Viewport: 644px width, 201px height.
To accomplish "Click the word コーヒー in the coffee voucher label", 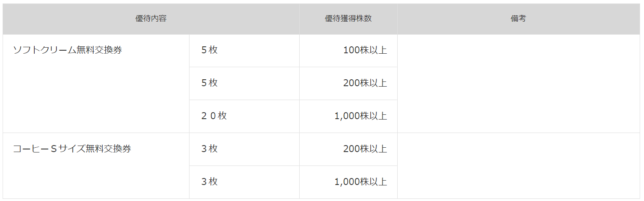I will (31, 149).
